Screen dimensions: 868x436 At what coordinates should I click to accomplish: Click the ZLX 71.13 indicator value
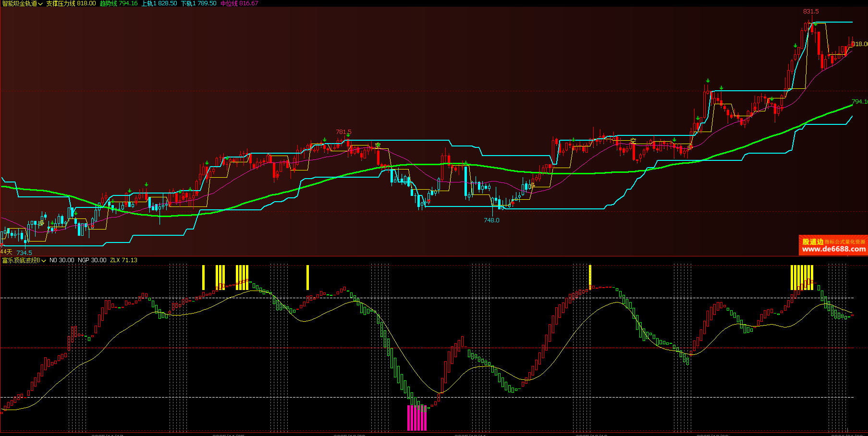123,260
